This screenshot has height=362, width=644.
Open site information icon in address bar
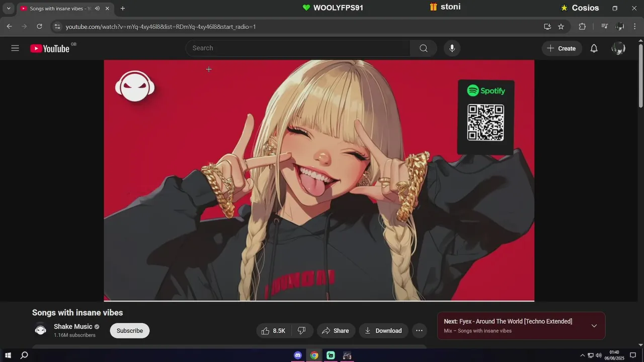pos(57,27)
